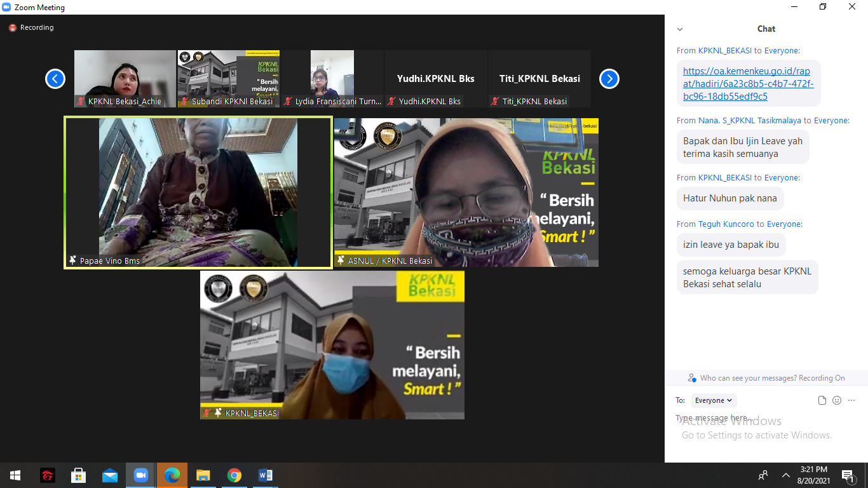Click the Recording indicator
This screenshot has width=868, height=488.
pyautogui.click(x=31, y=28)
